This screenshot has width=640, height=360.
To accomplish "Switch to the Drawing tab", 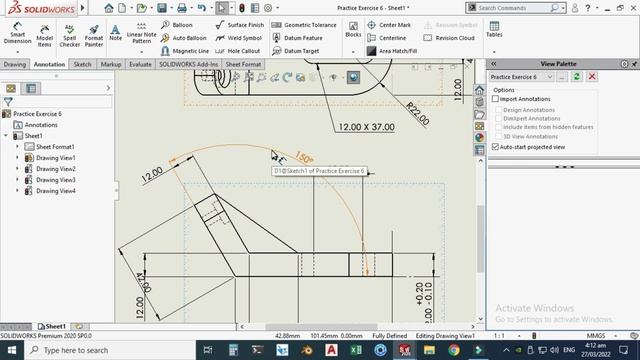I will [x=15, y=64].
